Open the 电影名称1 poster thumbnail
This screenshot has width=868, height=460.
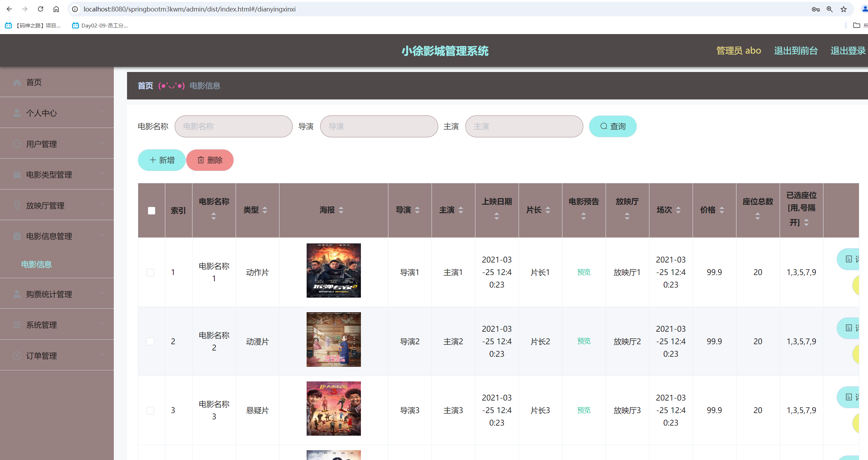pos(333,271)
